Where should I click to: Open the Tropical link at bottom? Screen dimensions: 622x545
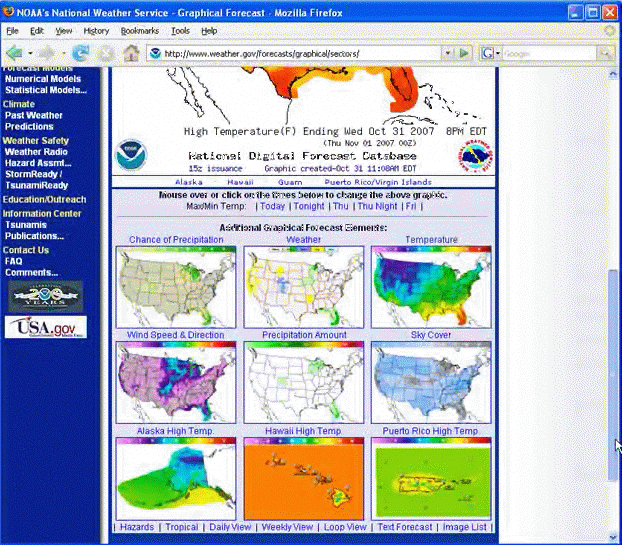(x=182, y=527)
